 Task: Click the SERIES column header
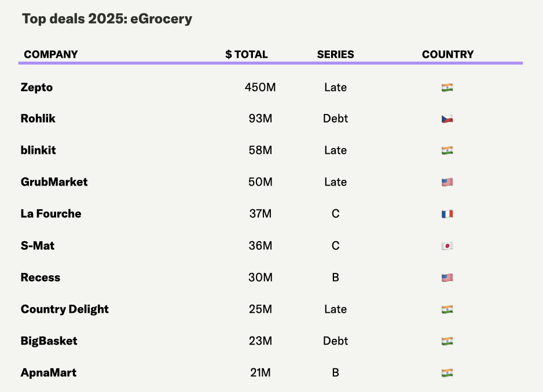coord(335,54)
